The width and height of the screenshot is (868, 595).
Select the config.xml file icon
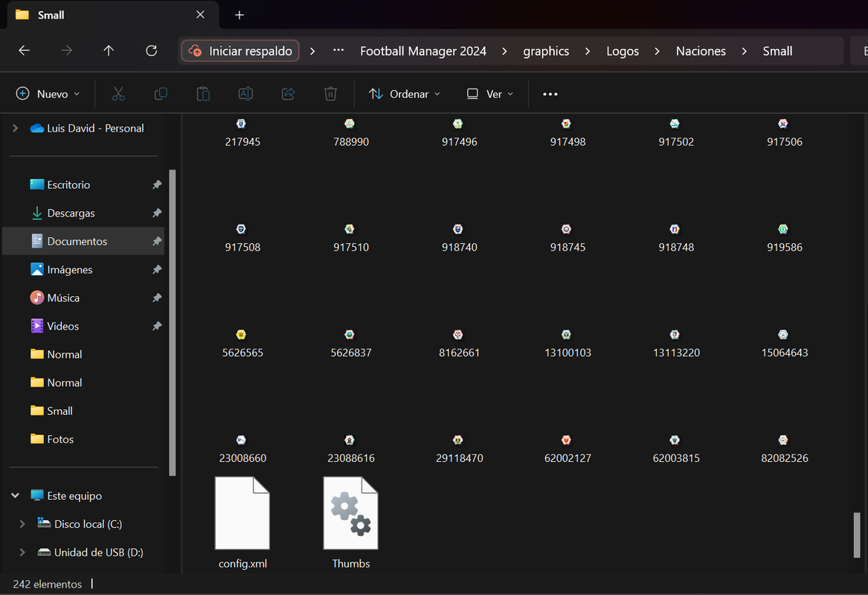pos(242,513)
